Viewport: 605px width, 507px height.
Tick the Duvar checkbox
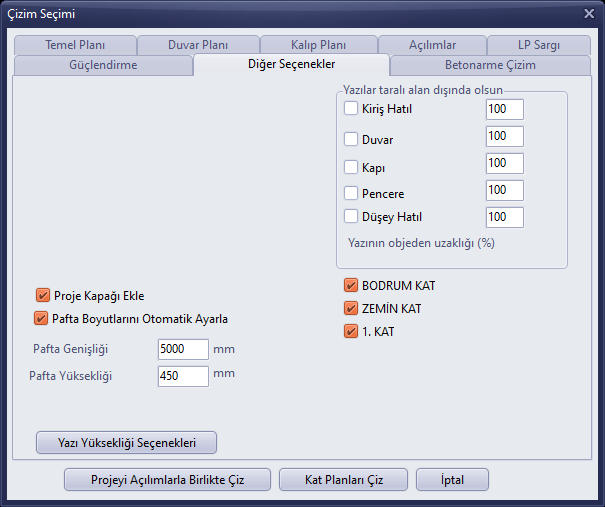(x=351, y=139)
